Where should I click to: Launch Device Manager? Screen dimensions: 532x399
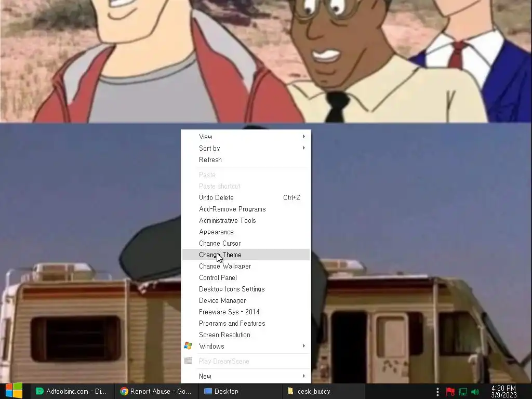[x=246, y=301]
